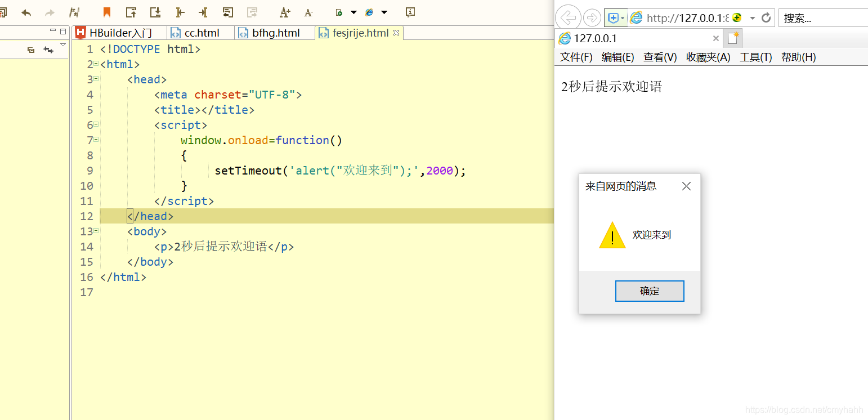Collapse the script fold on line 6
Viewport: 868px width, 420px height.
[x=96, y=124]
